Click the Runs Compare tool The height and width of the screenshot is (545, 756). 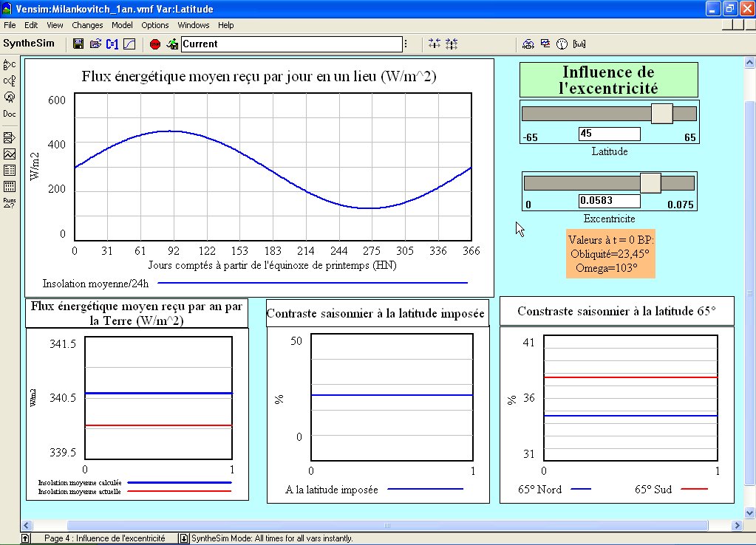pyautogui.click(x=10, y=202)
